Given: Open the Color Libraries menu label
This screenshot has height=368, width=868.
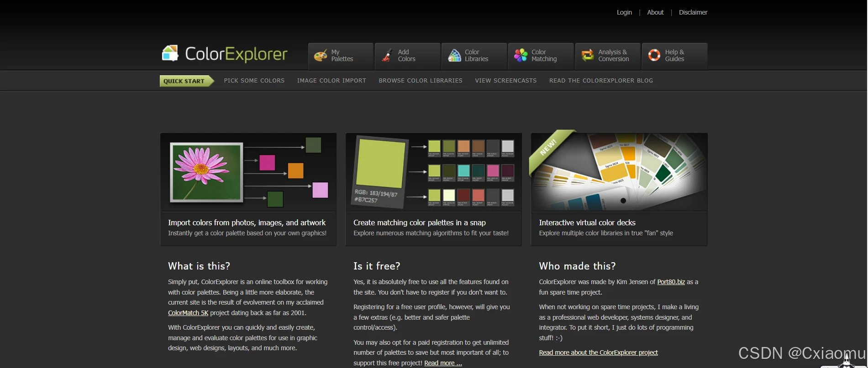Looking at the screenshot, I should click(476, 56).
